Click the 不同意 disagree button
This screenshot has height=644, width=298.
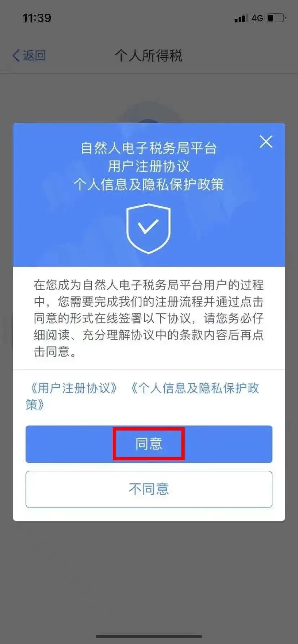[149, 489]
